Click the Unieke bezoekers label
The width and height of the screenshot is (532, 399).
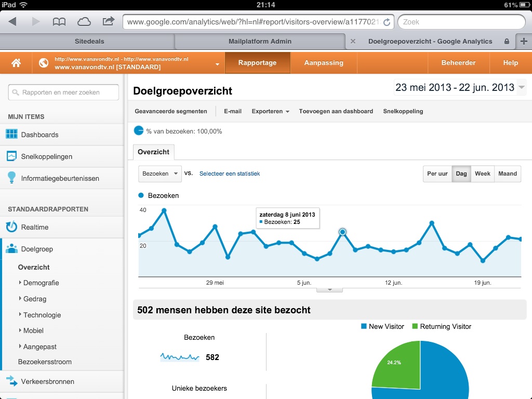(x=199, y=388)
